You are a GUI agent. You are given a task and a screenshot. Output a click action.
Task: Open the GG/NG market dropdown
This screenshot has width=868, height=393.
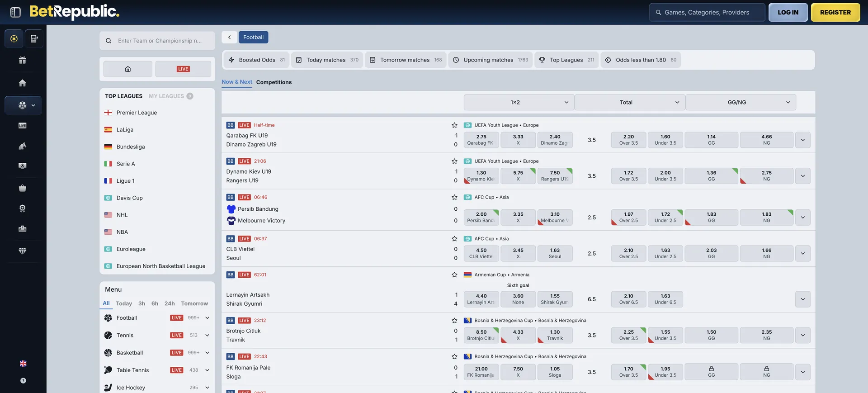(x=741, y=103)
